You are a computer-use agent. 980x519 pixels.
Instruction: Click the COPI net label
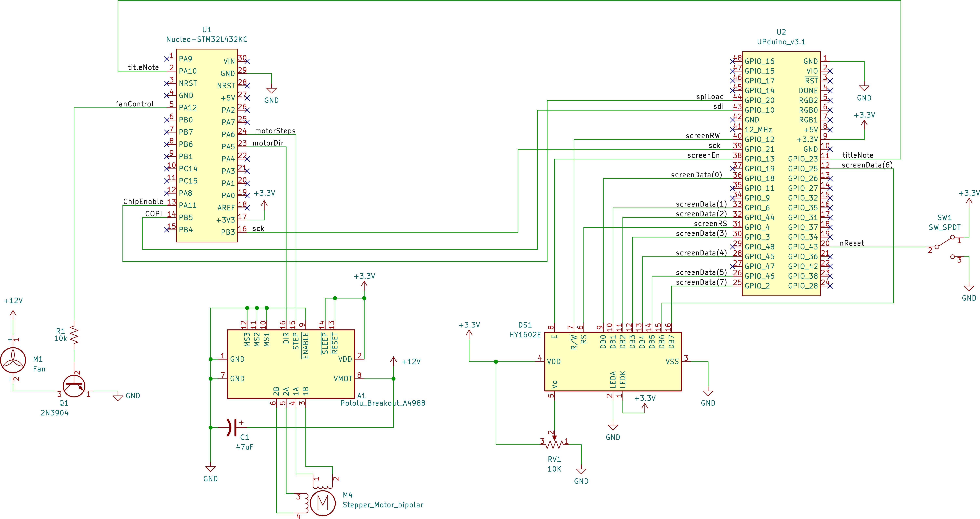153,214
